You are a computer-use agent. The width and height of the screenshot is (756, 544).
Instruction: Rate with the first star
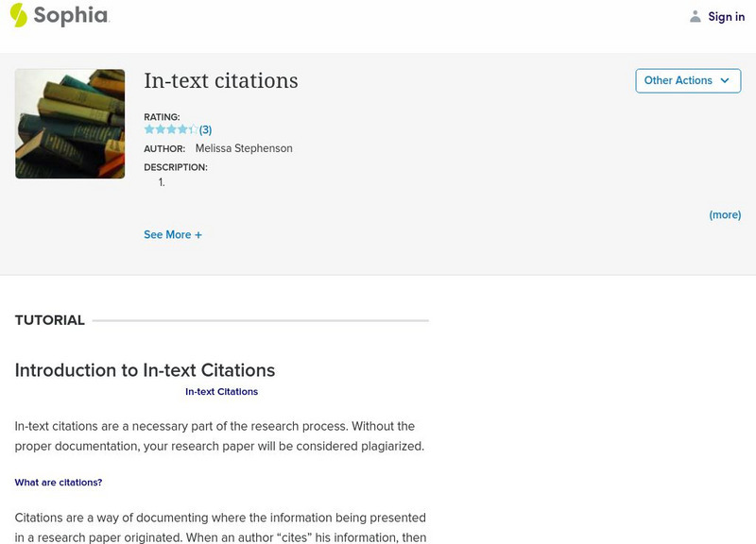pyautogui.click(x=149, y=129)
